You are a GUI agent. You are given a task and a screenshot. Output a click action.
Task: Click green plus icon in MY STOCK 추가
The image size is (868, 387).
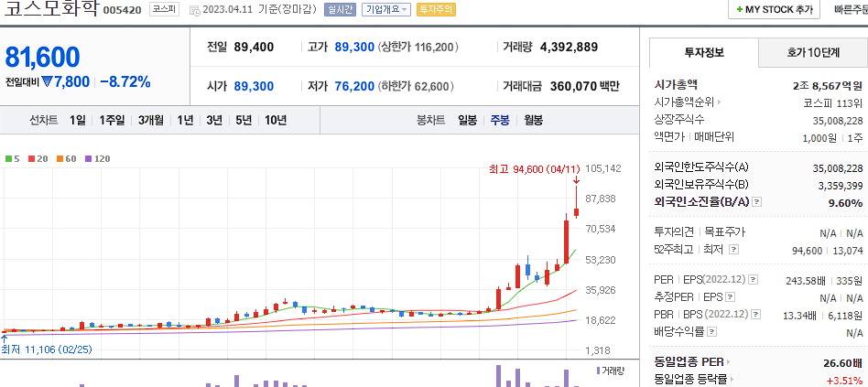coord(740,10)
